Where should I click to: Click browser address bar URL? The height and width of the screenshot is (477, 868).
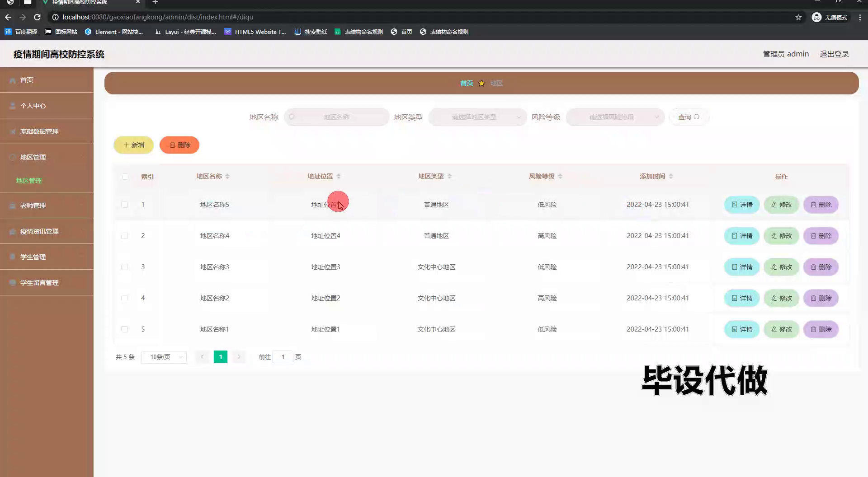pyautogui.click(x=158, y=17)
